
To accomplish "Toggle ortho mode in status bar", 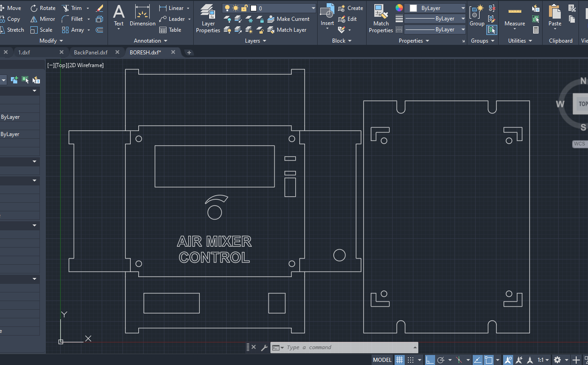I will 429,360.
